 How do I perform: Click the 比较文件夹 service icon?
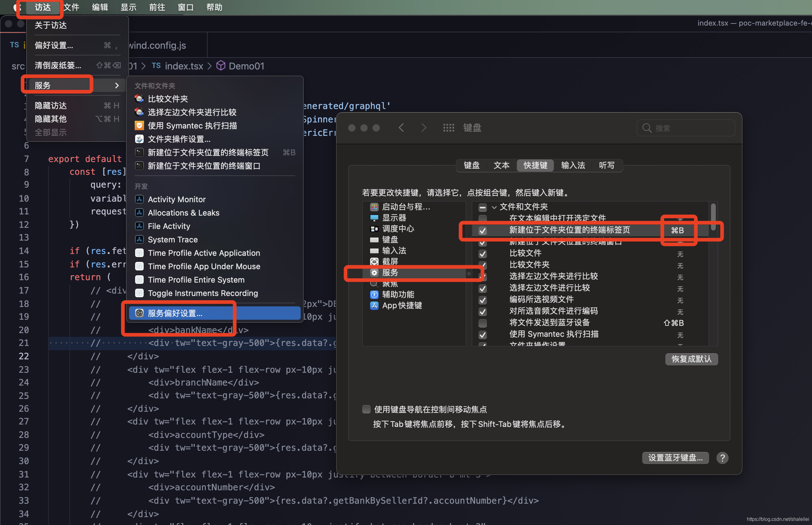(x=139, y=99)
